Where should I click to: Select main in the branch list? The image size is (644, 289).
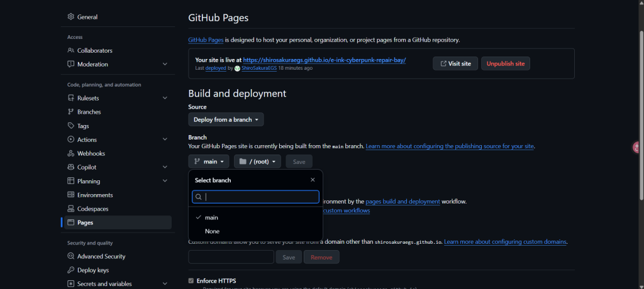tap(255, 217)
